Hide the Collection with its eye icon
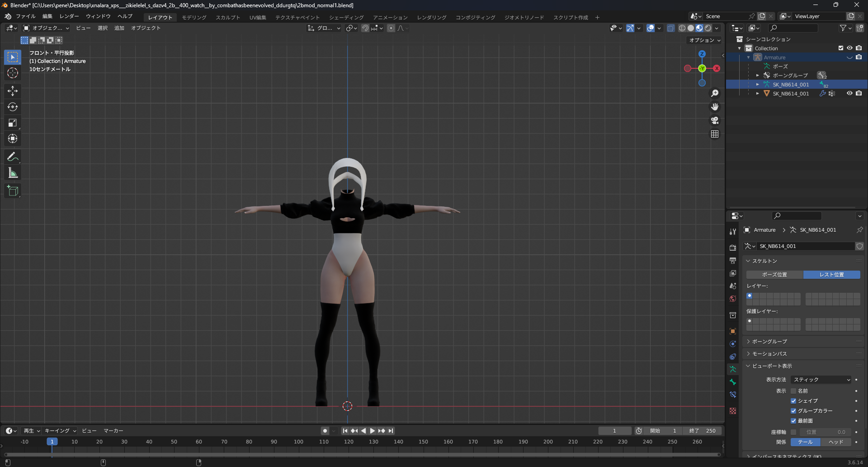Viewport: 868px width, 467px height. coord(849,48)
